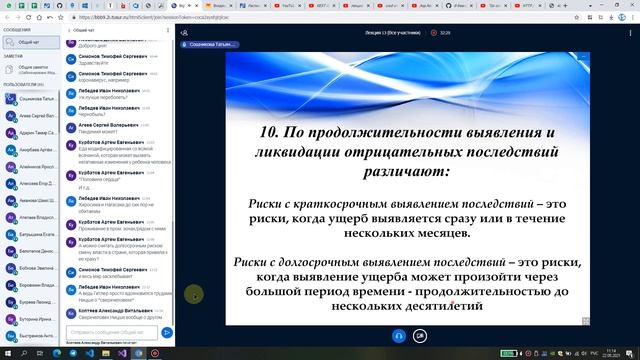This screenshot has width=640, height=360.
Task: Click the fullscreen icon on the presentation
Action: pyautogui.click(x=586, y=321)
